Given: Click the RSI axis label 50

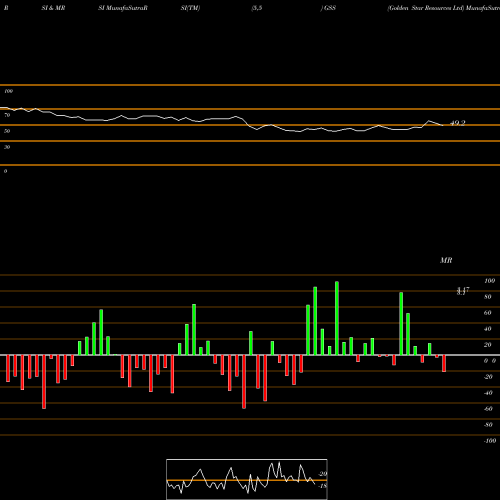Looking at the screenshot, I should pos(7,131).
